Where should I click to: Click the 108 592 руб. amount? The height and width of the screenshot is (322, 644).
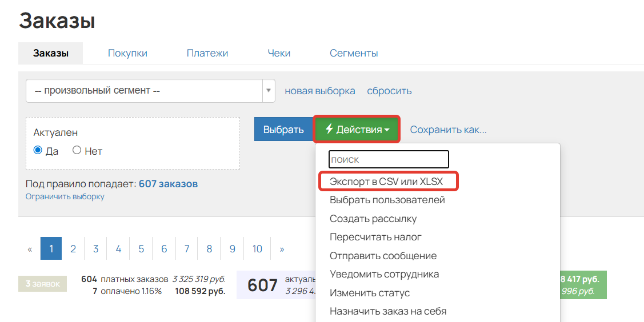pos(200,292)
